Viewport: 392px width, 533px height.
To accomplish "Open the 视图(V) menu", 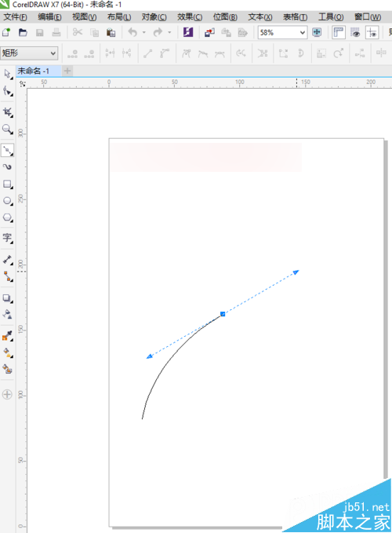I will (84, 17).
